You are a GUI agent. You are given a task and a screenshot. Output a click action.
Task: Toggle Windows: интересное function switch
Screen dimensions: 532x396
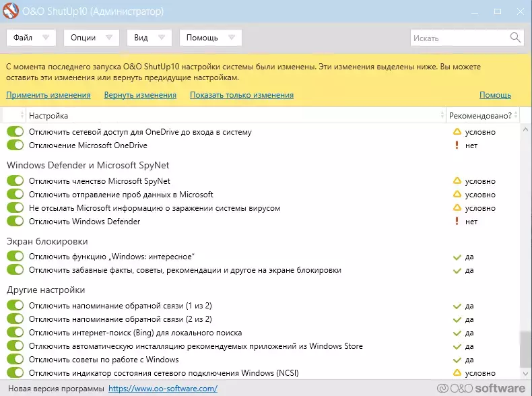tap(15, 257)
